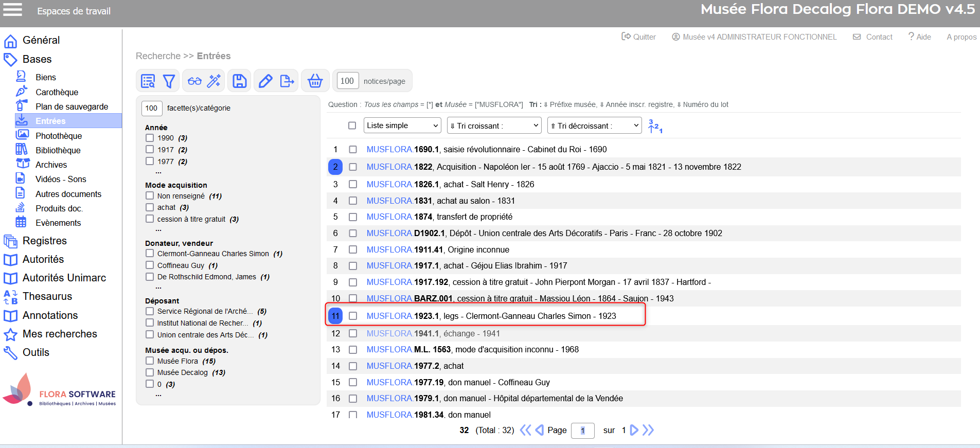
Task: Check the 1990 year facet checkbox
Action: pos(150,138)
